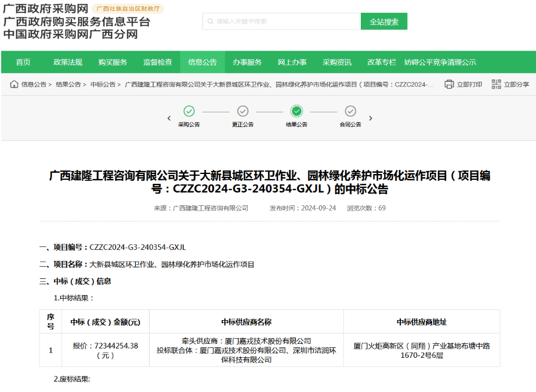Go to previous step with left chevron
Image resolution: width=536 pixels, height=392 pixels.
tap(169, 118)
